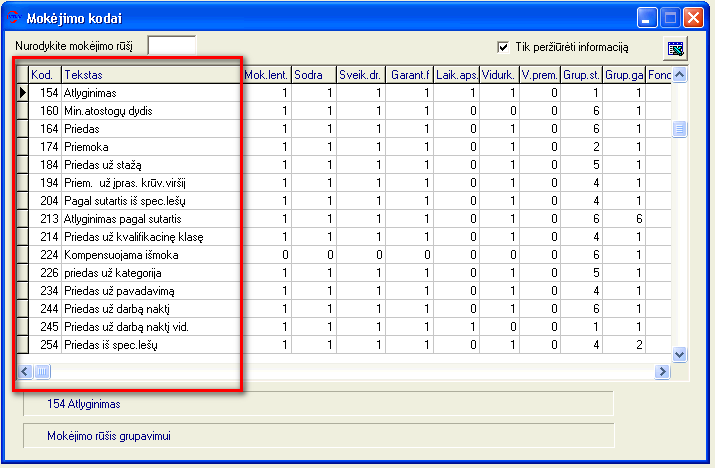Click code cell 213

coord(45,219)
